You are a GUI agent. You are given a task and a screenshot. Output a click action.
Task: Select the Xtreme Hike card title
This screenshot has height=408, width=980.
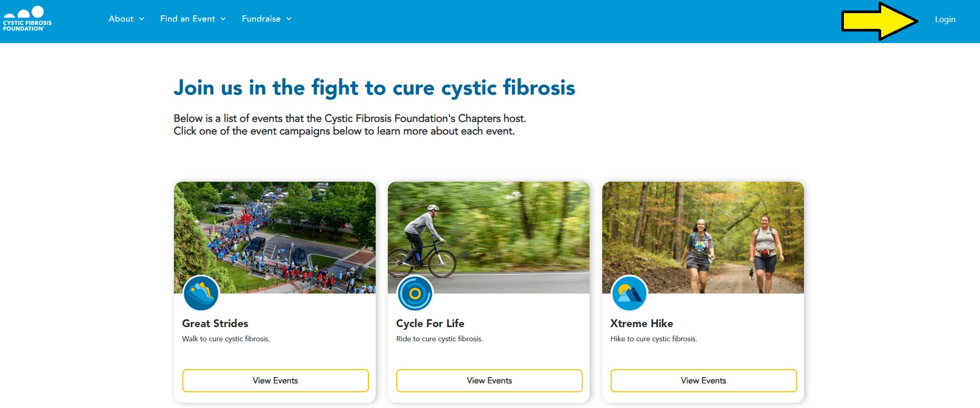642,323
